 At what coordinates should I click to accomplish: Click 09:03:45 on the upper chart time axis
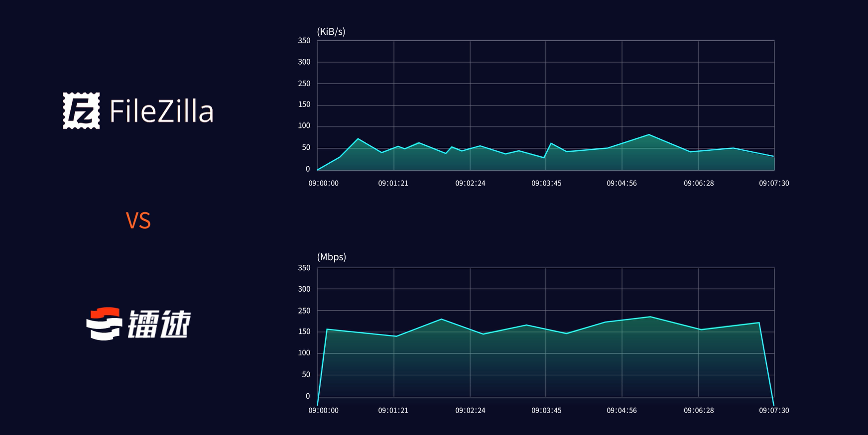[x=546, y=183]
